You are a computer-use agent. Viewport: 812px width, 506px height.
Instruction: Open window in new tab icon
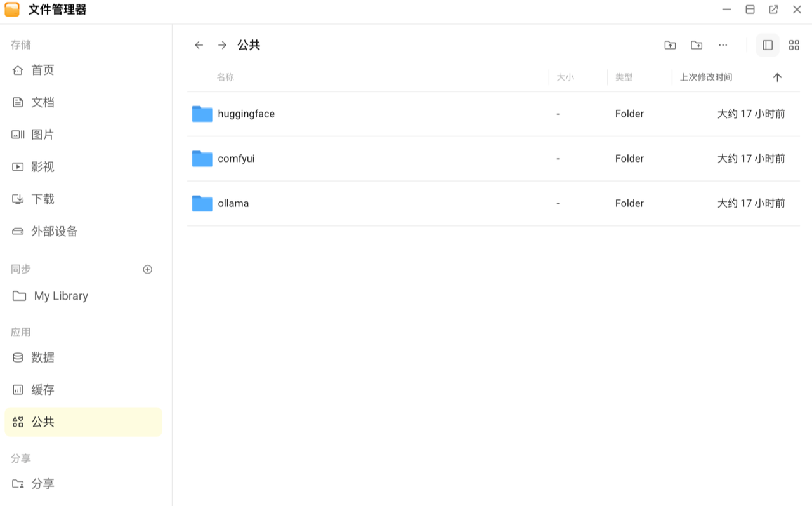click(773, 10)
